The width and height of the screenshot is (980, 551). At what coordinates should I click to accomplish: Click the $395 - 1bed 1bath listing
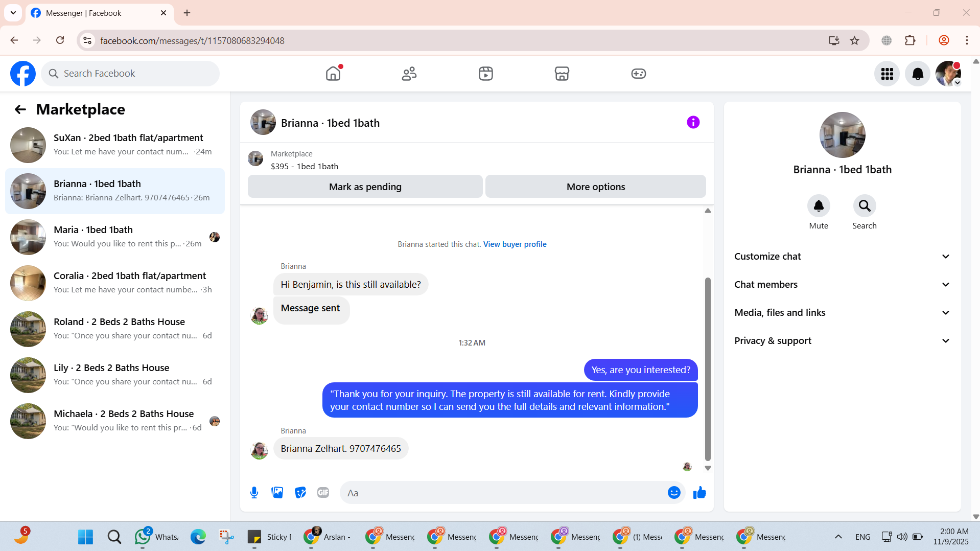[305, 167]
